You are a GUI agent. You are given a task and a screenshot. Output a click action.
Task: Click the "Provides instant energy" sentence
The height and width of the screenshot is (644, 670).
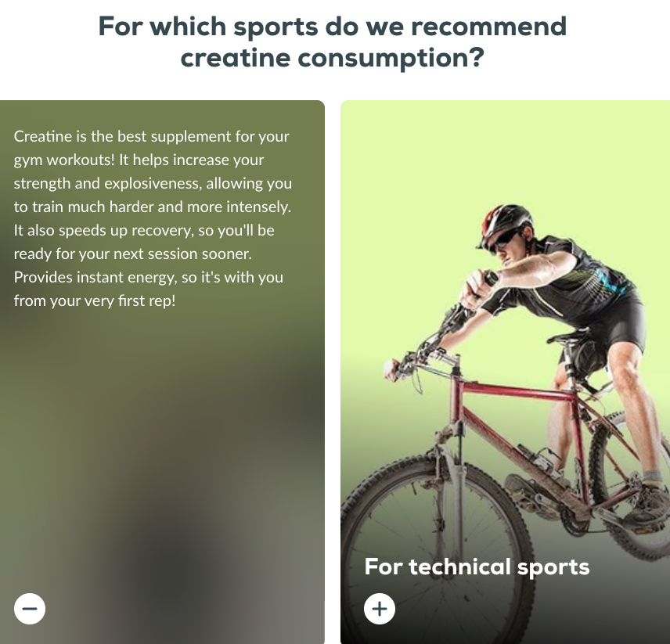tap(148, 289)
